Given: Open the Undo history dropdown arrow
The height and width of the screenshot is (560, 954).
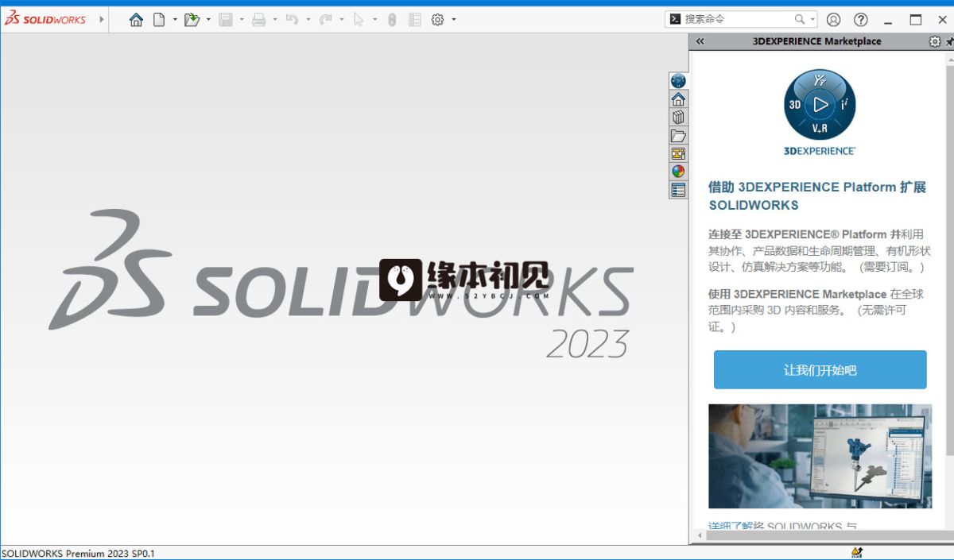Looking at the screenshot, I should tap(308, 20).
